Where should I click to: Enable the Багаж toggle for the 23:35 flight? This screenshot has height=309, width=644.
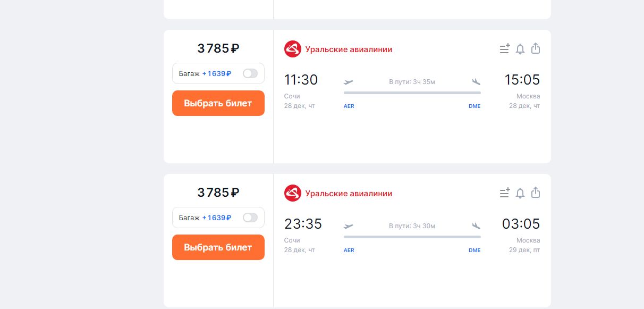point(250,218)
